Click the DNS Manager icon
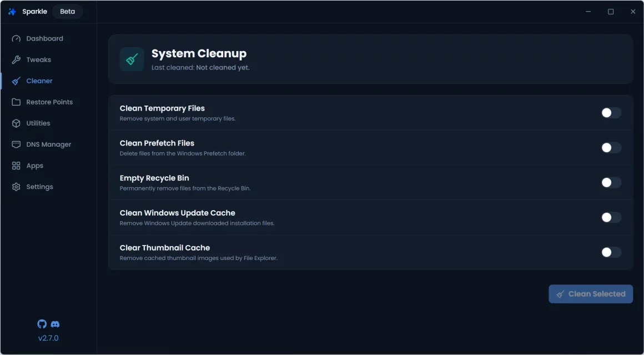 (x=16, y=144)
